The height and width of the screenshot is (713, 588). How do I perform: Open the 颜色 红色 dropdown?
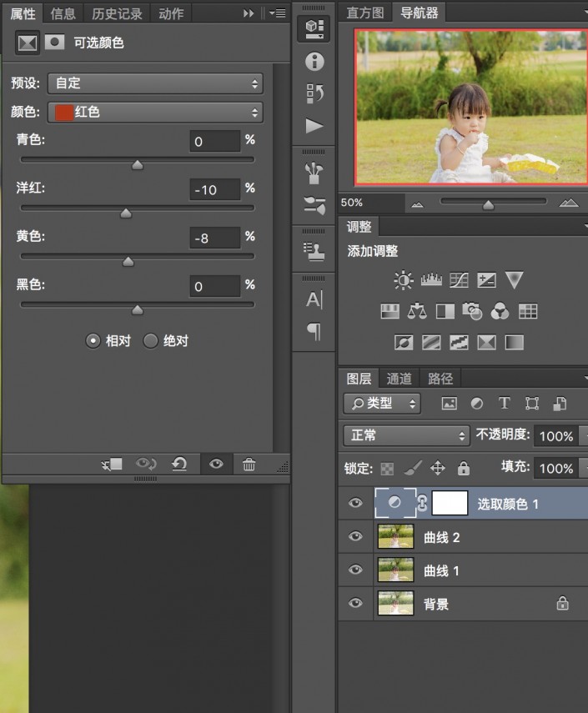(155, 113)
